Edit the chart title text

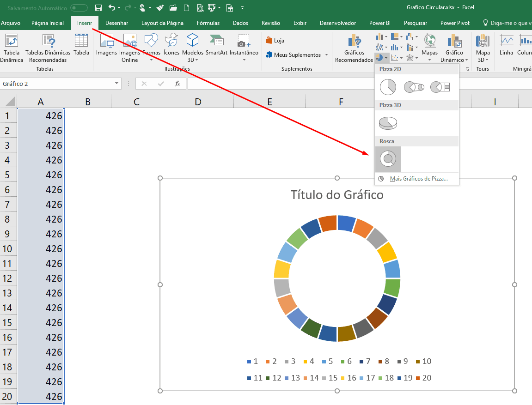(337, 194)
